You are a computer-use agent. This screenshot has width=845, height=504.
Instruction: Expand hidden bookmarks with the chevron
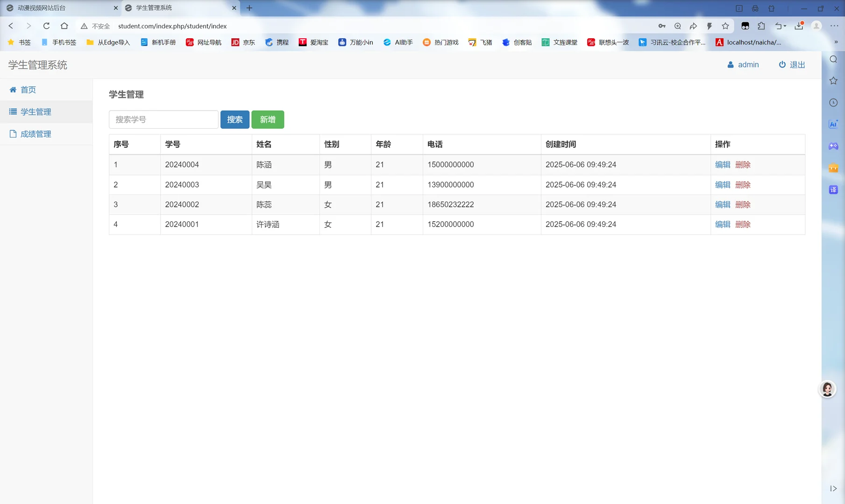(836, 42)
